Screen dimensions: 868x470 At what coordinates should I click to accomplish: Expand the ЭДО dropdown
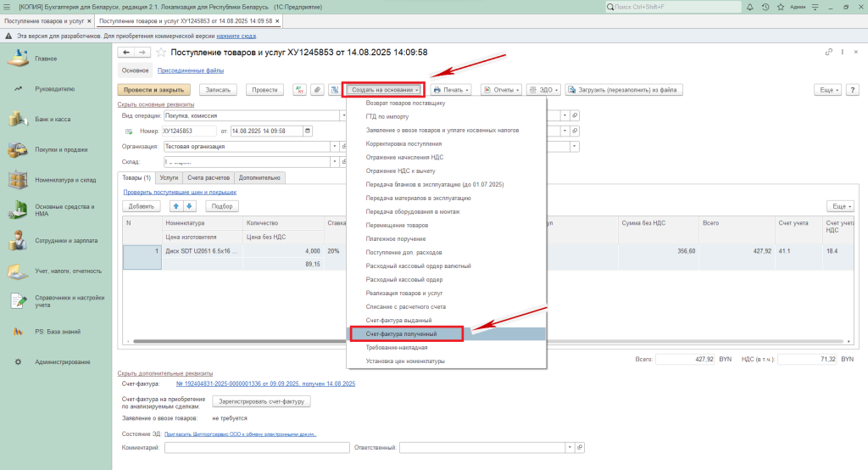(543, 89)
